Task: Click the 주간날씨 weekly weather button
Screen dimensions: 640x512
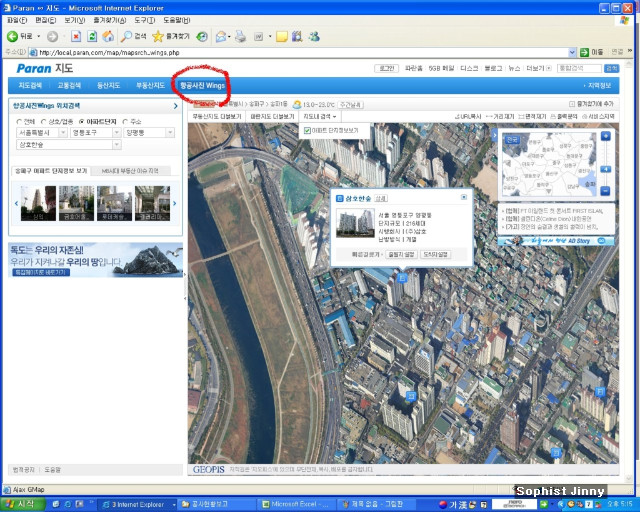Action: 351,105
